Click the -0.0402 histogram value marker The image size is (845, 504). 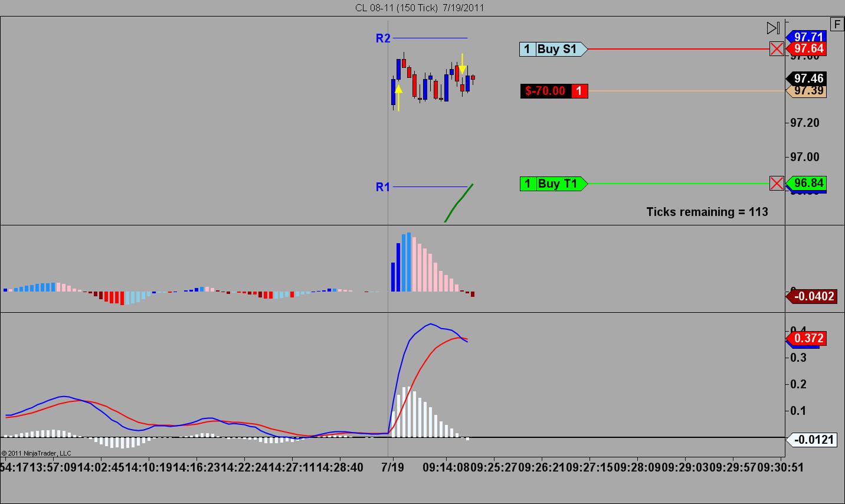point(812,296)
